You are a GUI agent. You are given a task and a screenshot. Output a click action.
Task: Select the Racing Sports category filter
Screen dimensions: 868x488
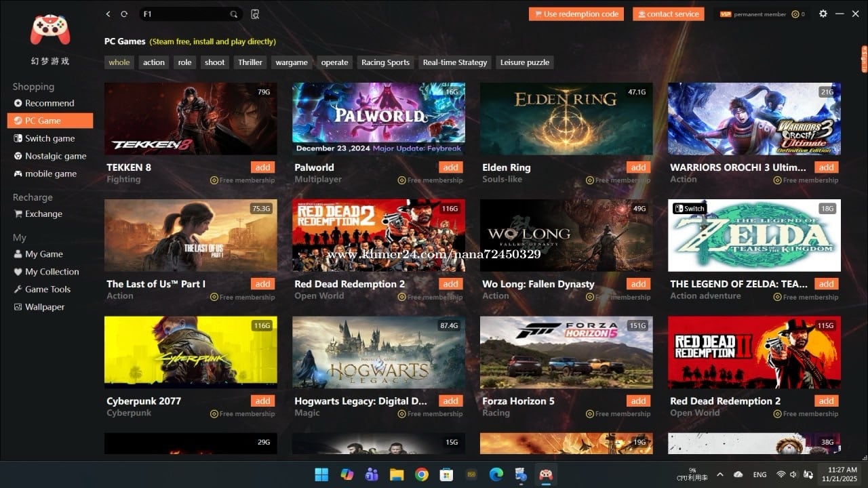(385, 62)
